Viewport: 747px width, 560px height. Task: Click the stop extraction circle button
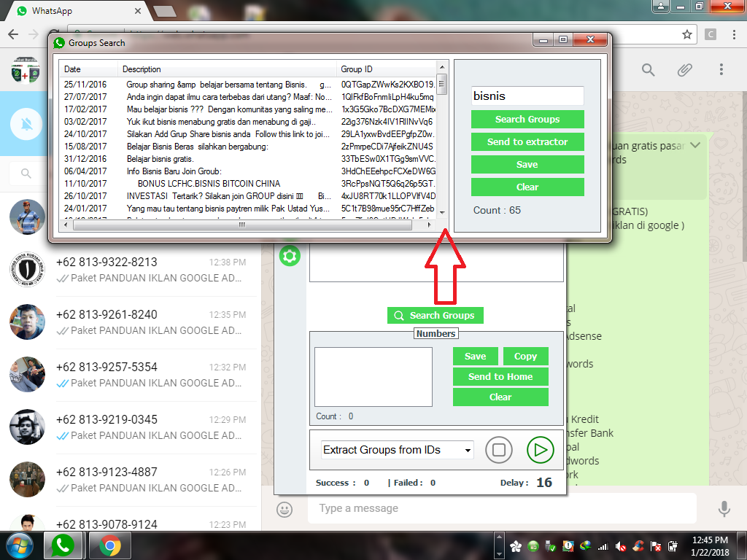coord(499,450)
